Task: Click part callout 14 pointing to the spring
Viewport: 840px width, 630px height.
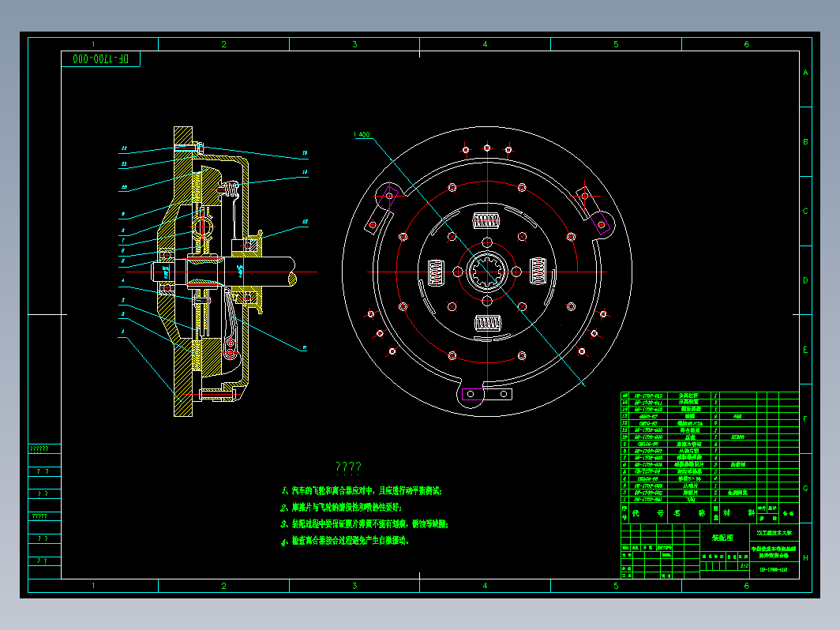Action: point(304,172)
